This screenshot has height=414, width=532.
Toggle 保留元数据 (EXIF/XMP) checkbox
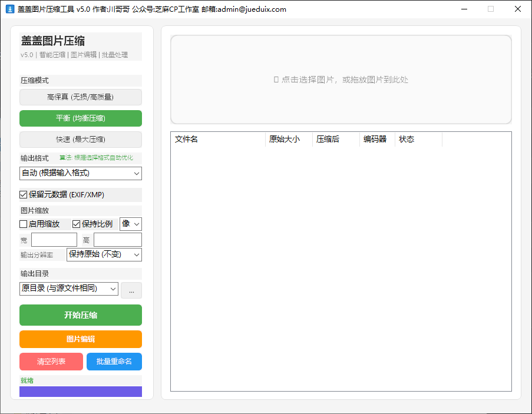click(x=24, y=194)
